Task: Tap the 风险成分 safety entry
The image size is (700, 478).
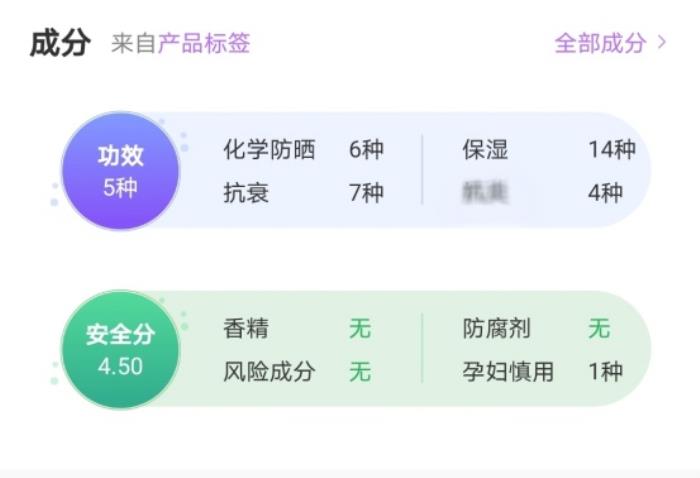Action: [x=269, y=372]
